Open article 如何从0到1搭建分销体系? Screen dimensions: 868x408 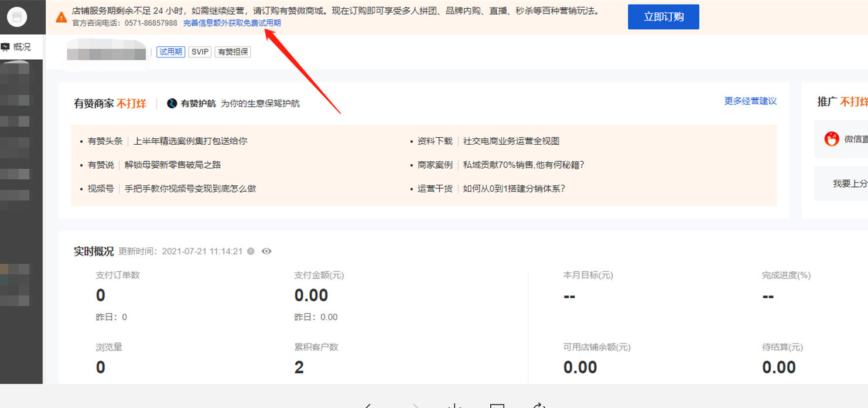click(x=514, y=189)
